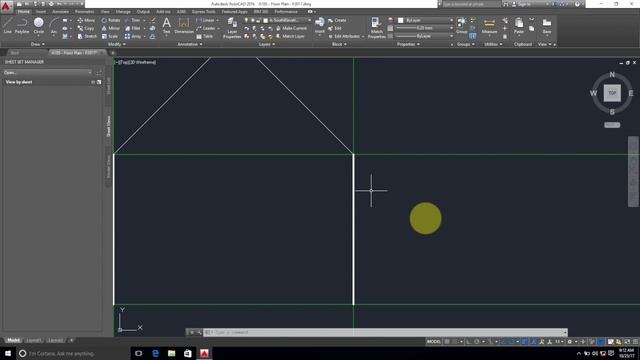Click the Array command
640x360 pixels.
coord(133,36)
